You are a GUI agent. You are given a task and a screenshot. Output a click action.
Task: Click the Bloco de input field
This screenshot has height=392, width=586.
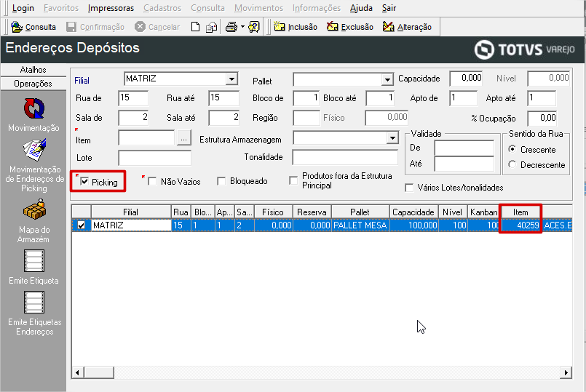306,98
